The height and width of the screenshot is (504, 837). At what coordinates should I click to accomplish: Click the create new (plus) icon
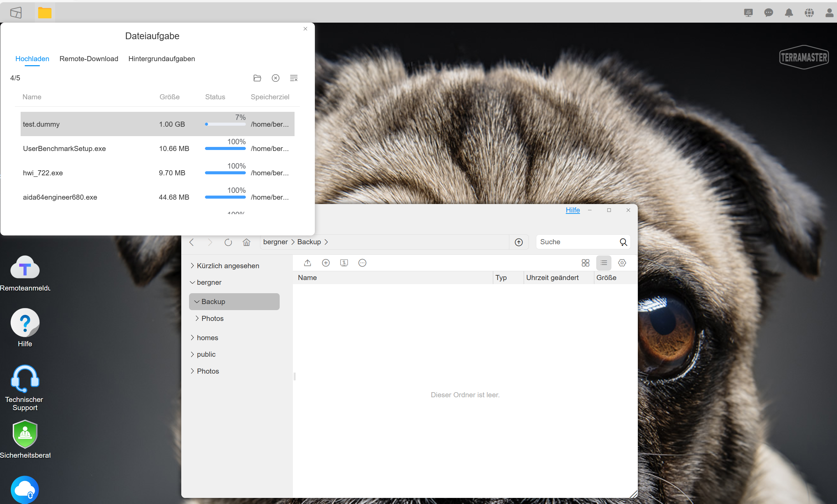pyautogui.click(x=326, y=263)
